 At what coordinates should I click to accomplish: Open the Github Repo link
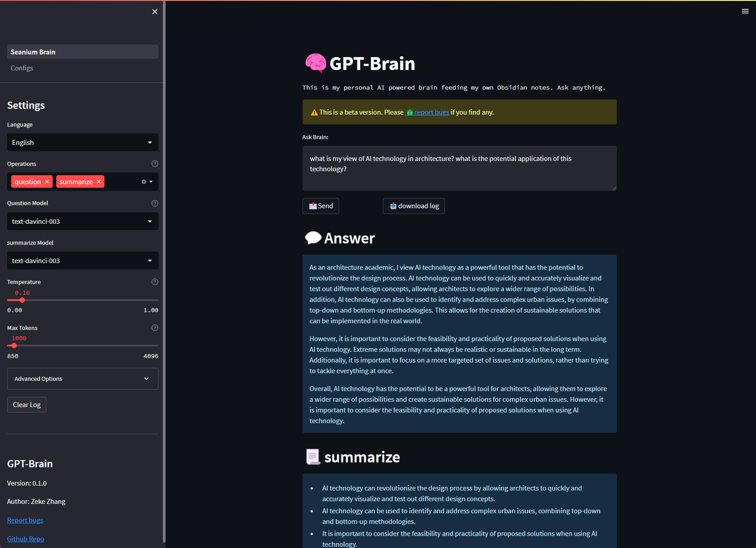click(25, 539)
